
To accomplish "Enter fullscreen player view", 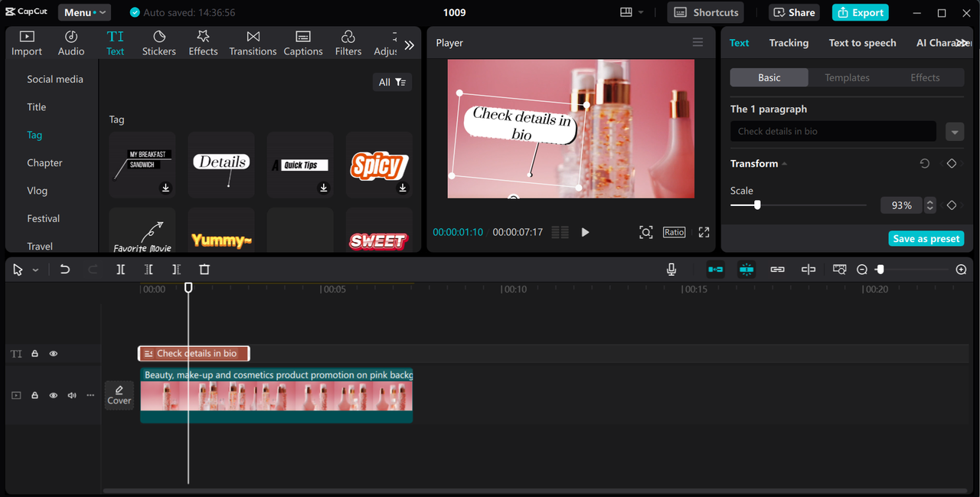I will 704,232.
